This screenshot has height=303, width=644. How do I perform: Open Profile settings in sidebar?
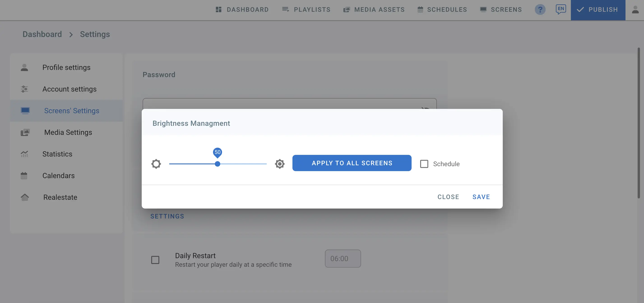66,67
